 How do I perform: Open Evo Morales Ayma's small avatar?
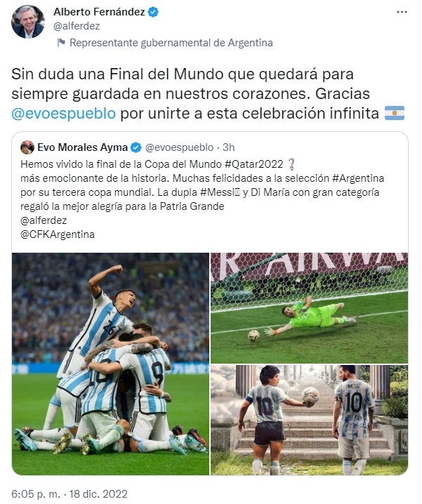(x=27, y=147)
